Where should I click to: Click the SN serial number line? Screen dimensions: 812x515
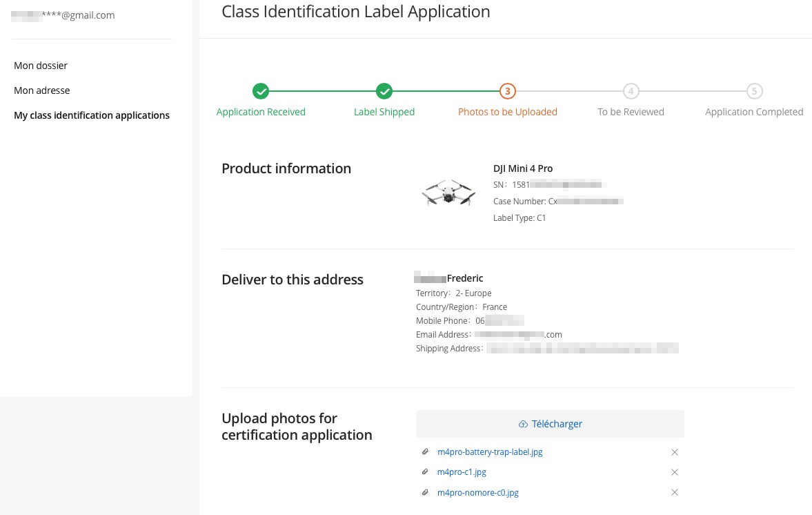coord(550,184)
